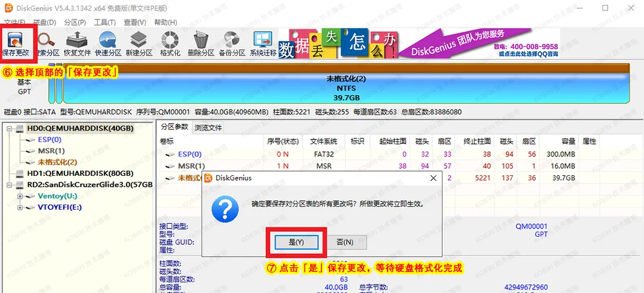Select 未格式化(2) in the disk tree
This screenshot has height=293, width=644.
[57, 162]
